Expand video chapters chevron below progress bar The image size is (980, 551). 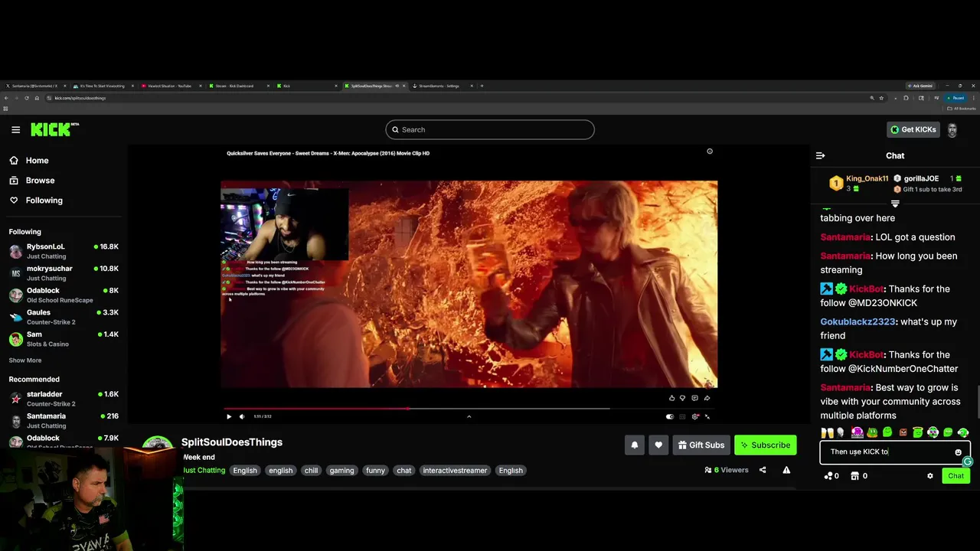[469, 417]
